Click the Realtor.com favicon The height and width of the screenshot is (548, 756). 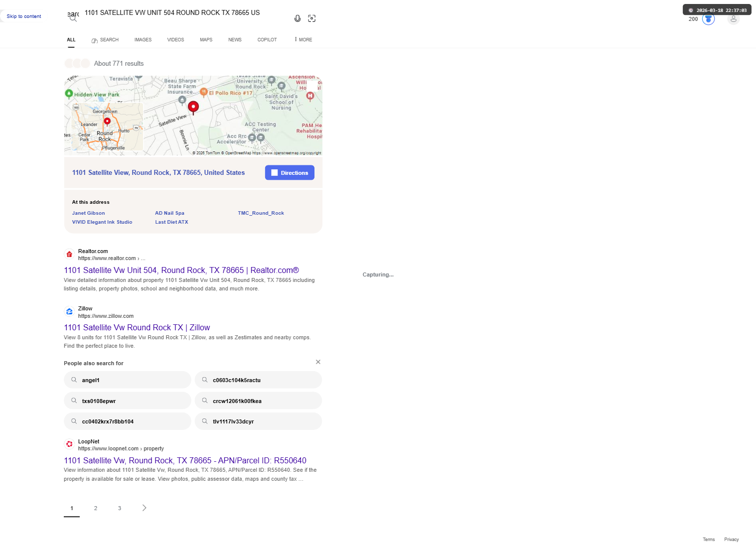point(69,254)
